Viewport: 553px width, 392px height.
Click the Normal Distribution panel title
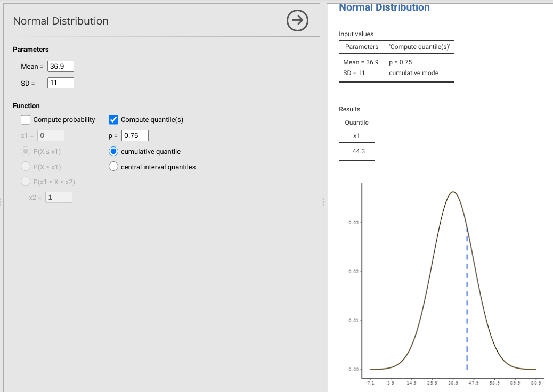coord(61,21)
